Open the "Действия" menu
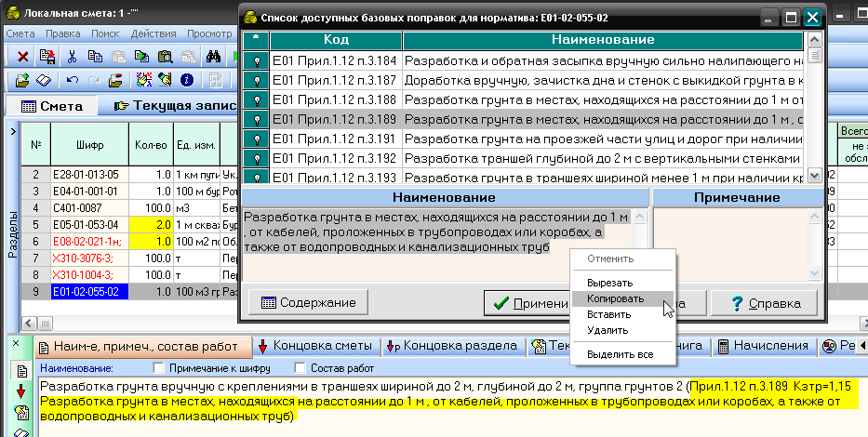Image resolution: width=868 pixels, height=437 pixels. 154,33
